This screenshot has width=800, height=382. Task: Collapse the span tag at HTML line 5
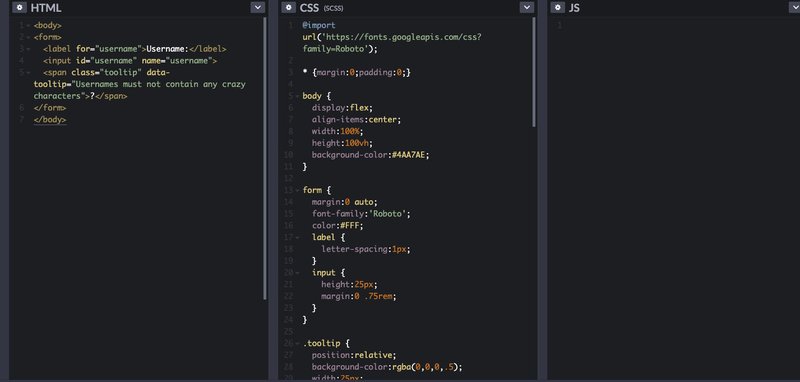click(28, 72)
